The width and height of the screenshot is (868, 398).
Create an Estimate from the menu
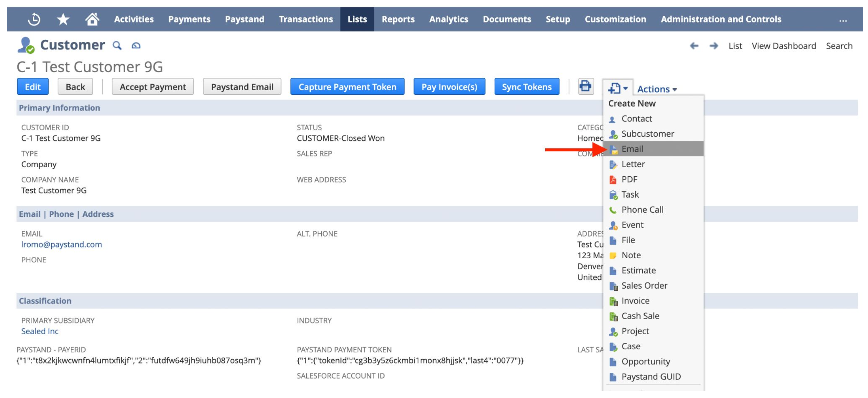tap(653, 270)
